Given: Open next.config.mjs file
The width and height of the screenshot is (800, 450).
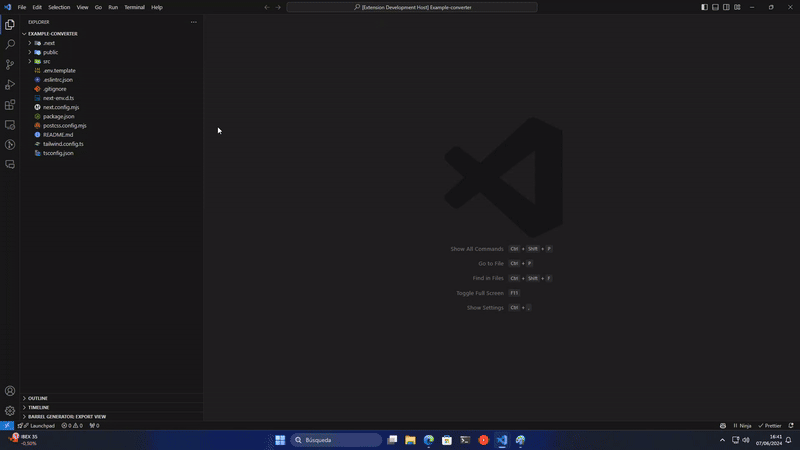Looking at the screenshot, I should pyautogui.click(x=61, y=107).
